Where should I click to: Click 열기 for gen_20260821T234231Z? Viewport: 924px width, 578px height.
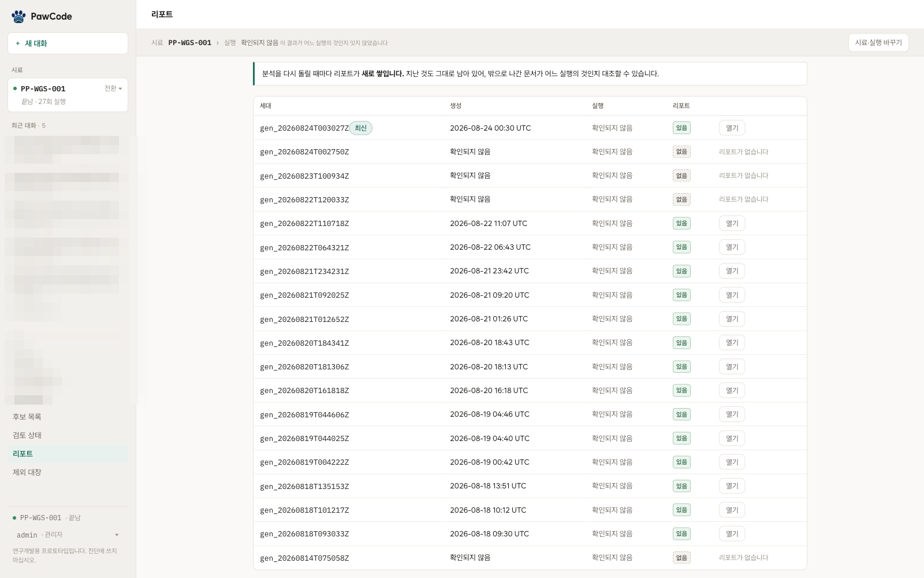pos(732,271)
